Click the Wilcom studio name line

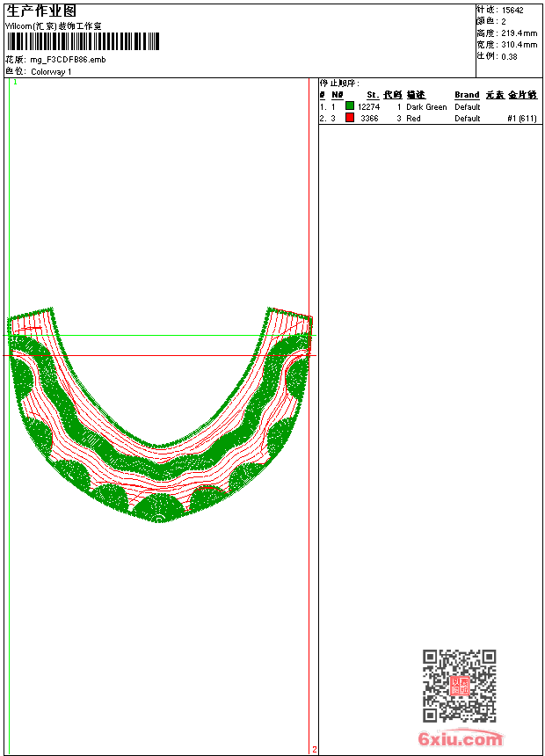coord(54,26)
